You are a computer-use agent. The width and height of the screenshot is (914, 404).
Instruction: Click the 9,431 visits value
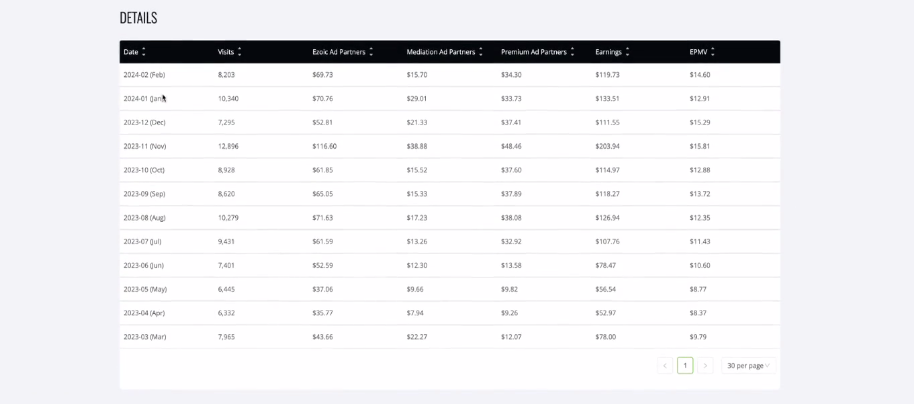[x=226, y=241]
